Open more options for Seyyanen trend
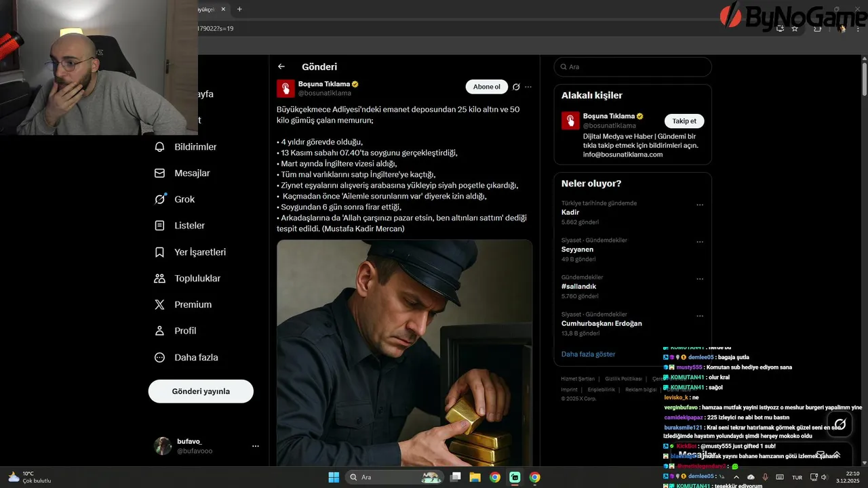This screenshot has width=868, height=488. 700,242
